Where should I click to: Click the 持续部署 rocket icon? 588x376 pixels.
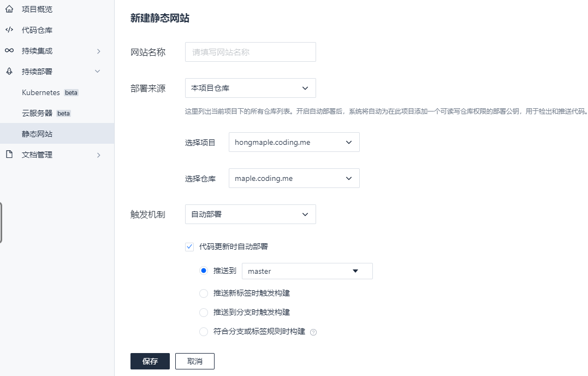(x=9, y=71)
